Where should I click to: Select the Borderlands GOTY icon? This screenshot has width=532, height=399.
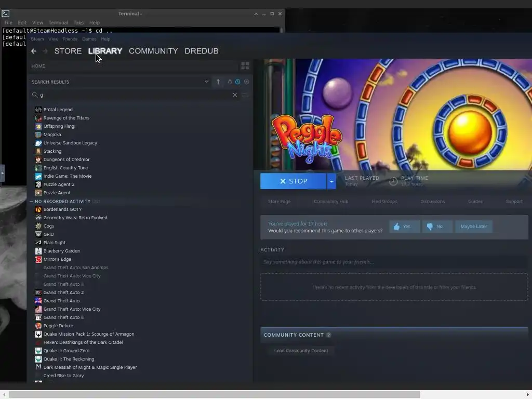(x=38, y=209)
